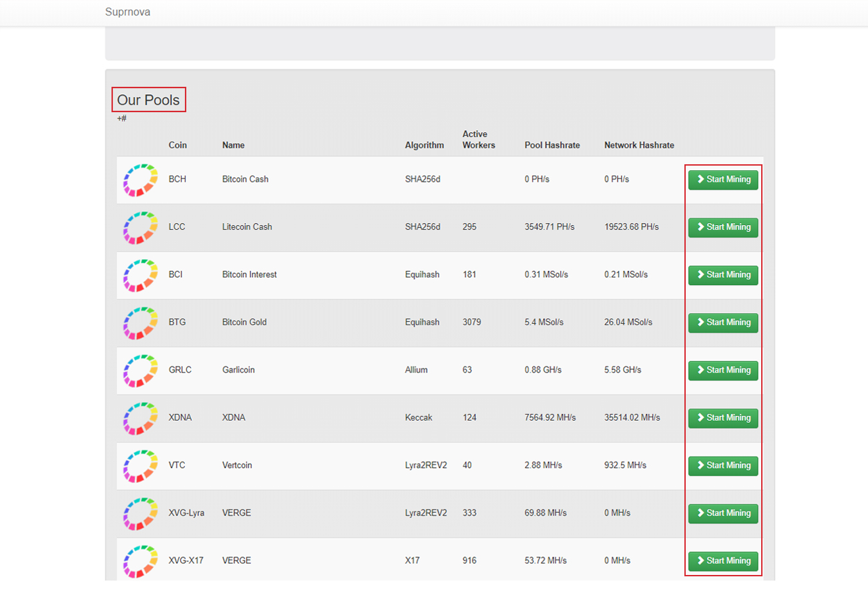Click the 3549.71 PH/s pool hashrate
This screenshot has width=868, height=591.
[550, 227]
